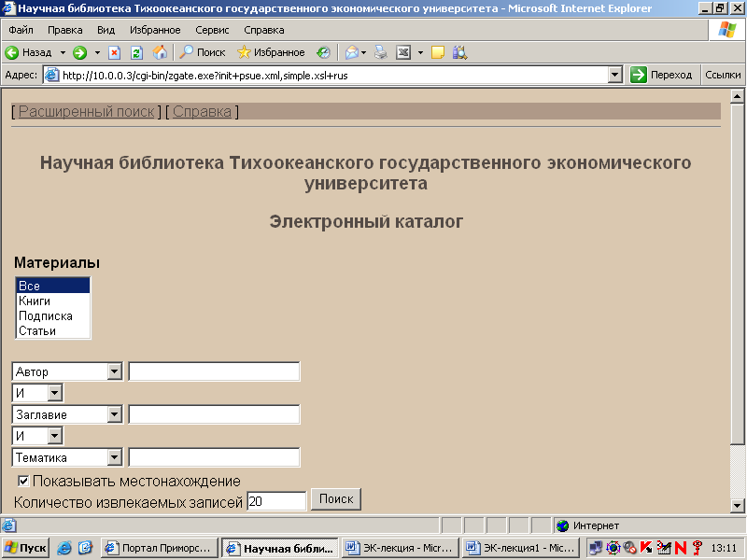Image resolution: width=747 pixels, height=560 pixels.
Task: Open the Правка menu
Action: [x=64, y=30]
